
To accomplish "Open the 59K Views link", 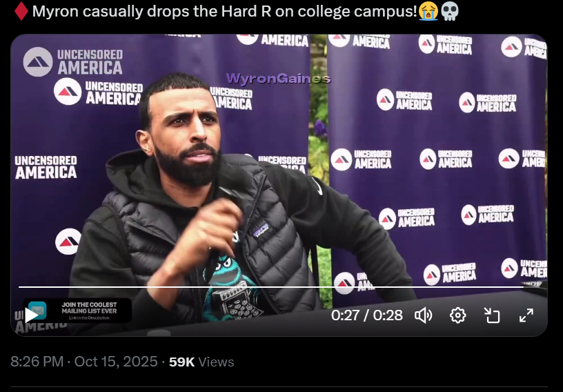I will (x=201, y=362).
